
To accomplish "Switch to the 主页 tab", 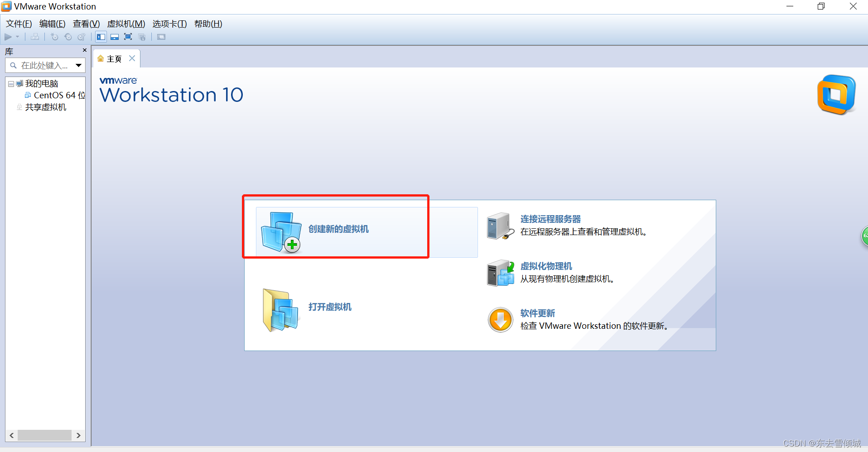I will 114,59.
